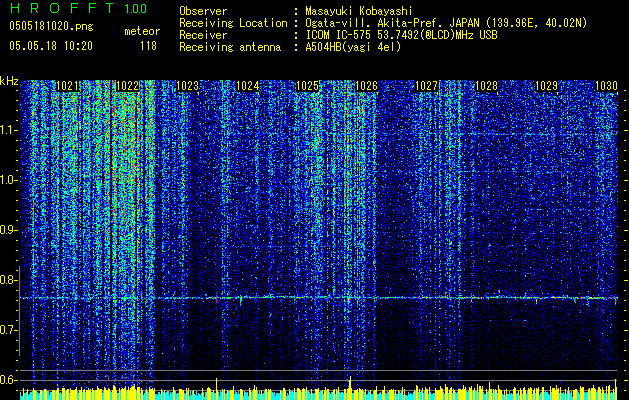Click the date stamp 05.05.18 10:20
Screen dimensions: 629x400
[51, 46]
